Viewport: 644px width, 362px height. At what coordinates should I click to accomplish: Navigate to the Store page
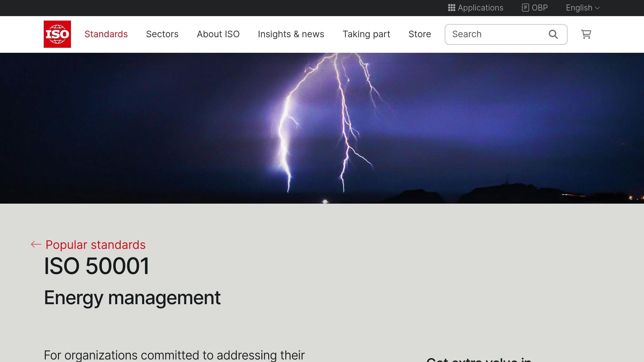[419, 34]
